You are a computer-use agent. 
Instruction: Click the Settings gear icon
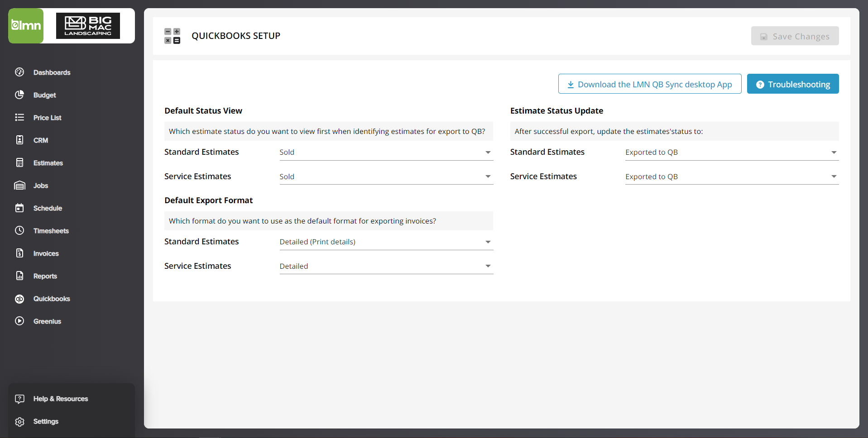coord(19,421)
